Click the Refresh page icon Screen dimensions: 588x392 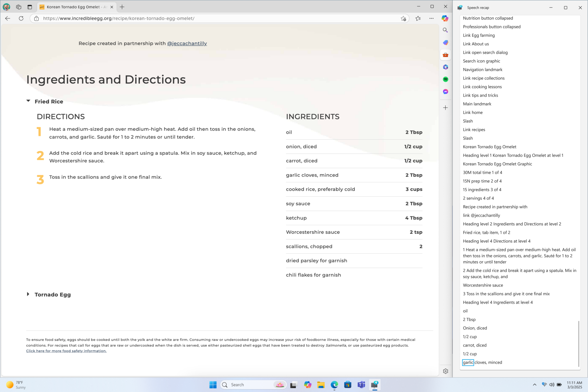[21, 18]
